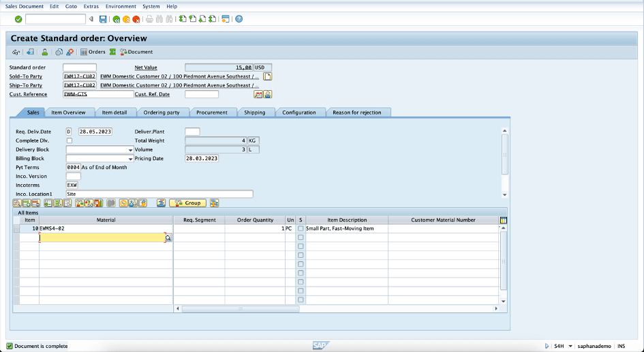Toggle the S checkbox for item 10

[x=301, y=229]
